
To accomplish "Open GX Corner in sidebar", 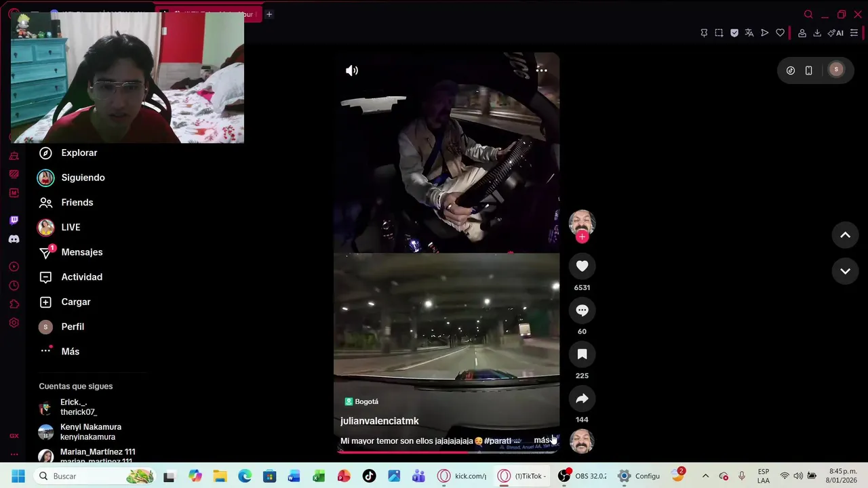I will click(x=14, y=436).
